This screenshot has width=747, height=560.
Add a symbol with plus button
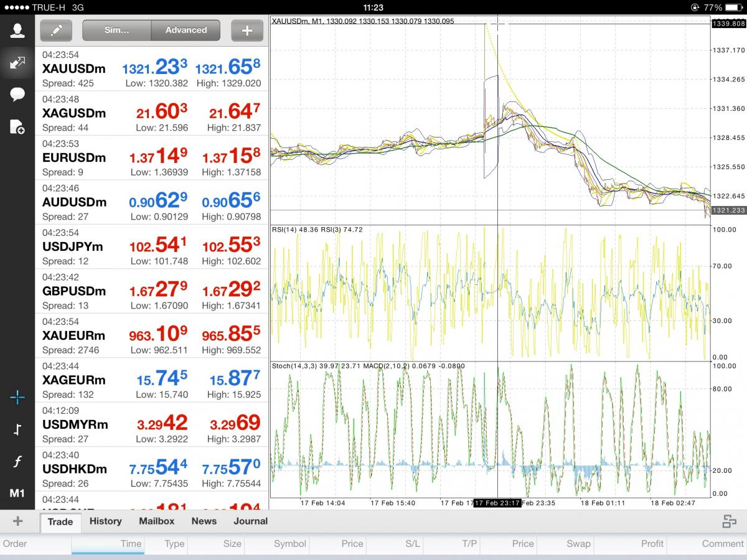pos(247,30)
